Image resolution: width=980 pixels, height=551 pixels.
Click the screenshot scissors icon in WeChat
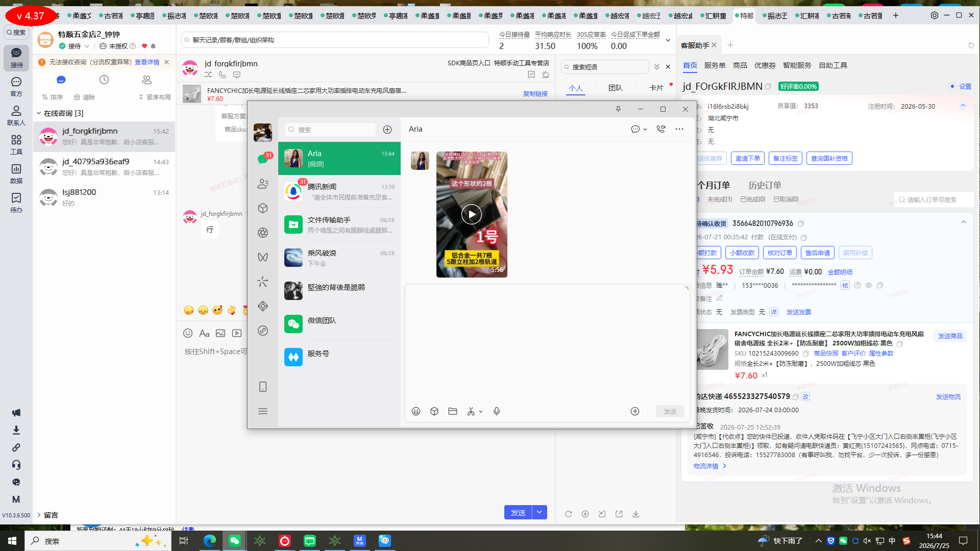click(x=471, y=411)
